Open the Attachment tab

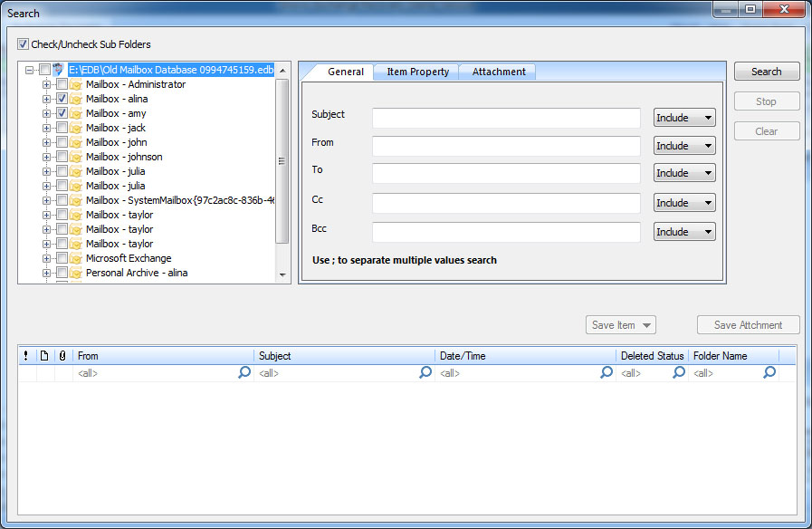[x=499, y=72]
